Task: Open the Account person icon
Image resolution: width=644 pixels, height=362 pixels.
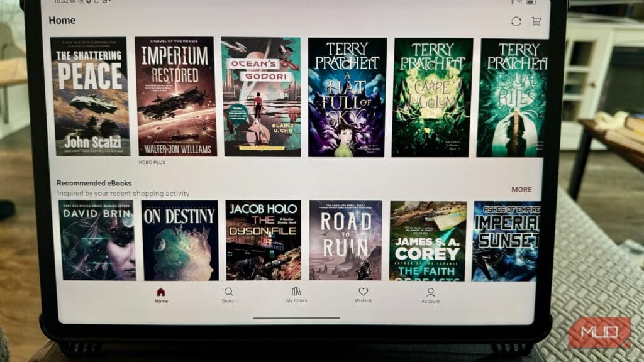Action: 430,292
